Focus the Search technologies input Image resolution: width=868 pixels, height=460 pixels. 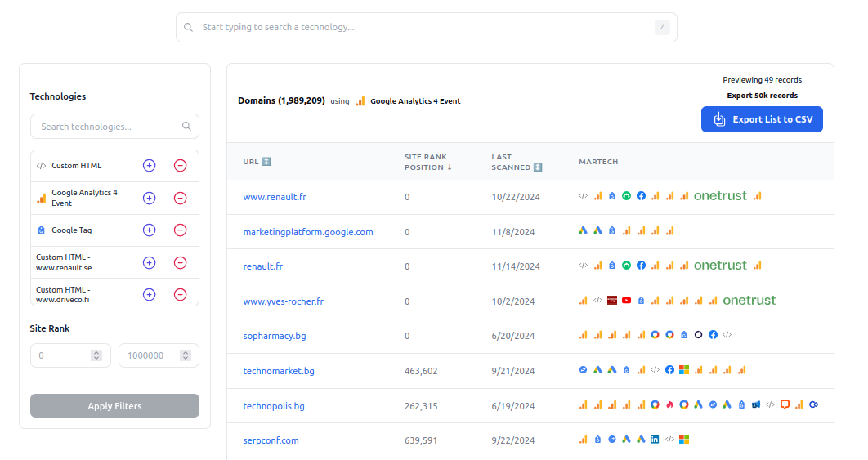[x=114, y=126]
